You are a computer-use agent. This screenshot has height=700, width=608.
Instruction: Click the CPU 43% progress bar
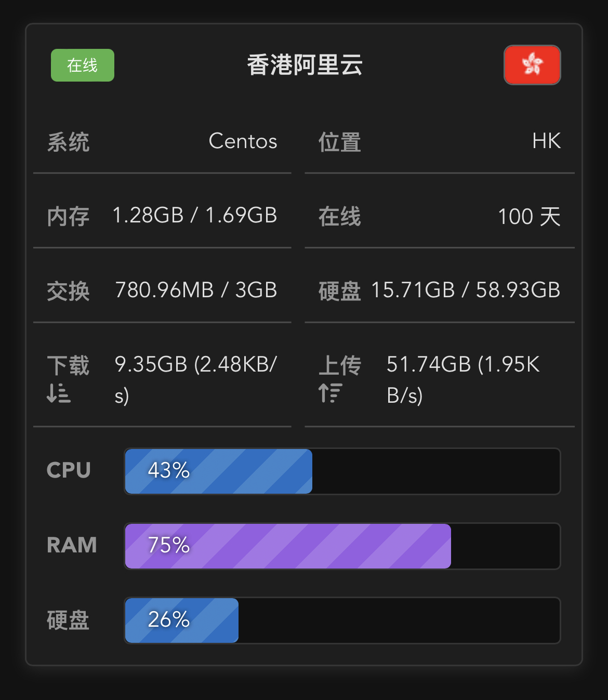coord(342,471)
